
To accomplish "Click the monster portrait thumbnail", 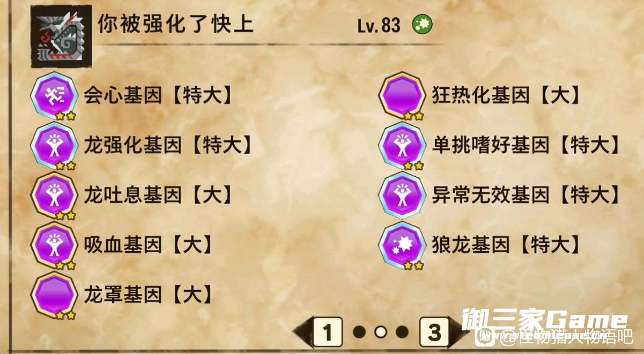I will (61, 36).
